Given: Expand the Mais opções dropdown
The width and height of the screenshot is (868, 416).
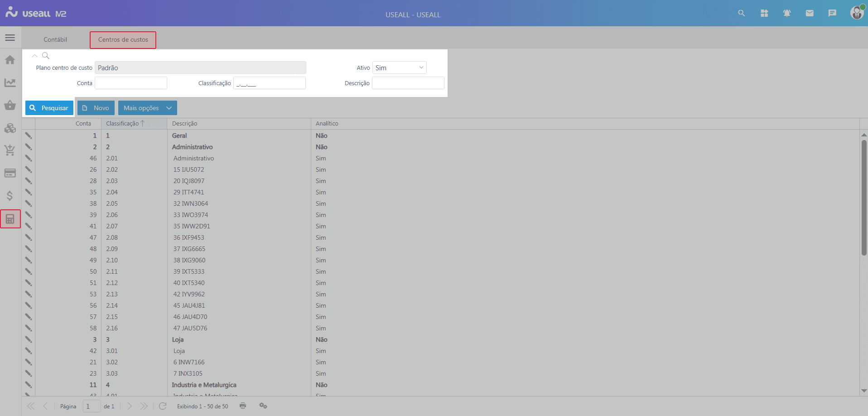Looking at the screenshot, I should (x=147, y=108).
